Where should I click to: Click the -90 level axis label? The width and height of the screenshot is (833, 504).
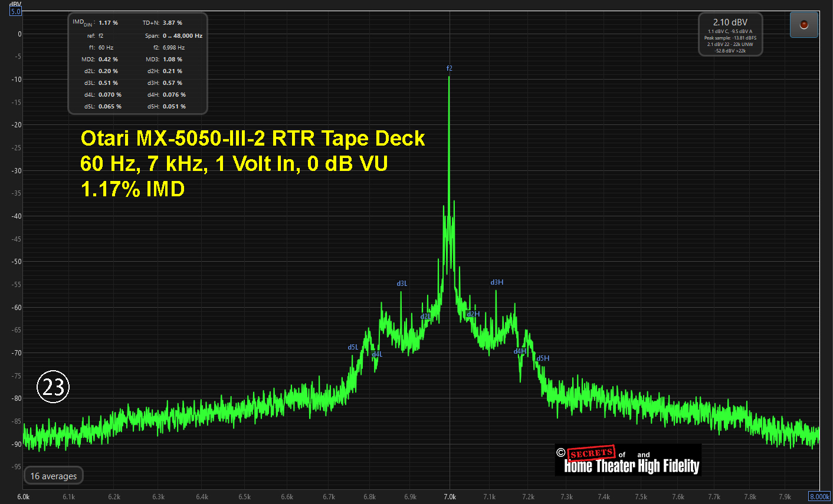point(16,444)
